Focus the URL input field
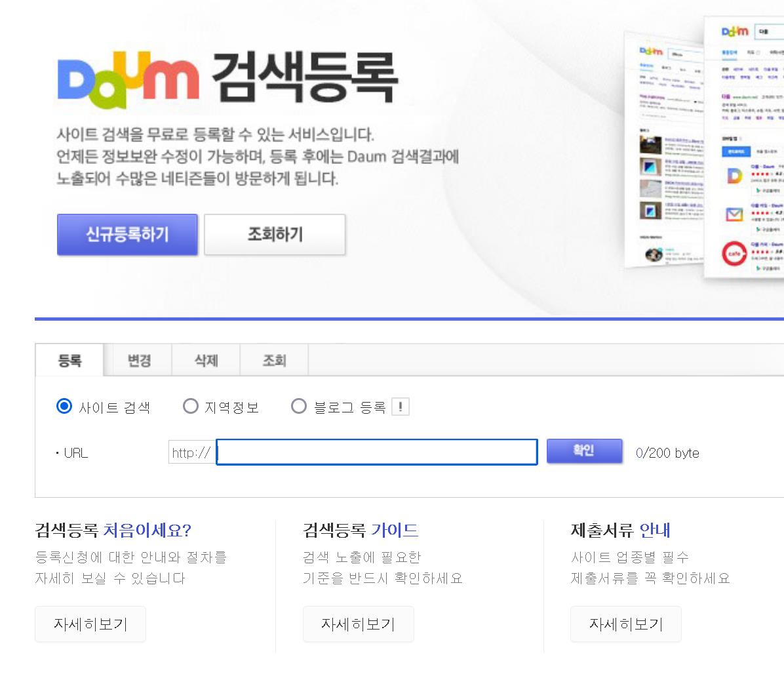The height and width of the screenshot is (682, 784). tap(377, 452)
